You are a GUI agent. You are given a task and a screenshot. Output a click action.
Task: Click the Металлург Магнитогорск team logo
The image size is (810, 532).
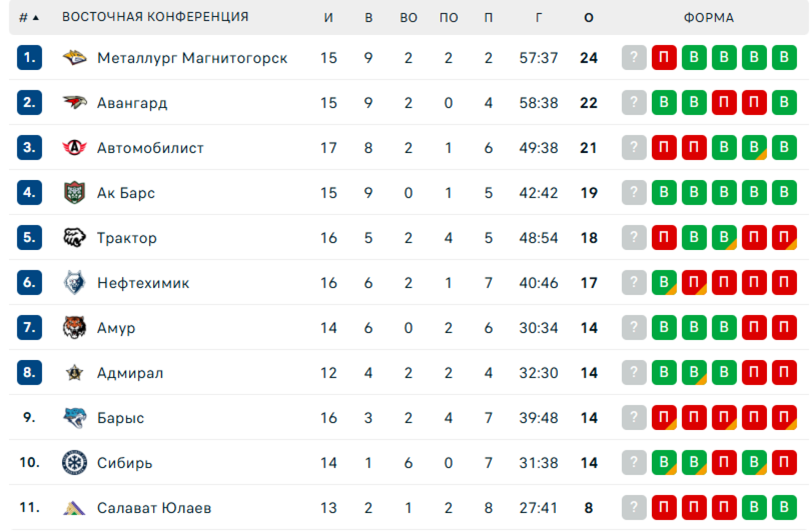point(74,57)
